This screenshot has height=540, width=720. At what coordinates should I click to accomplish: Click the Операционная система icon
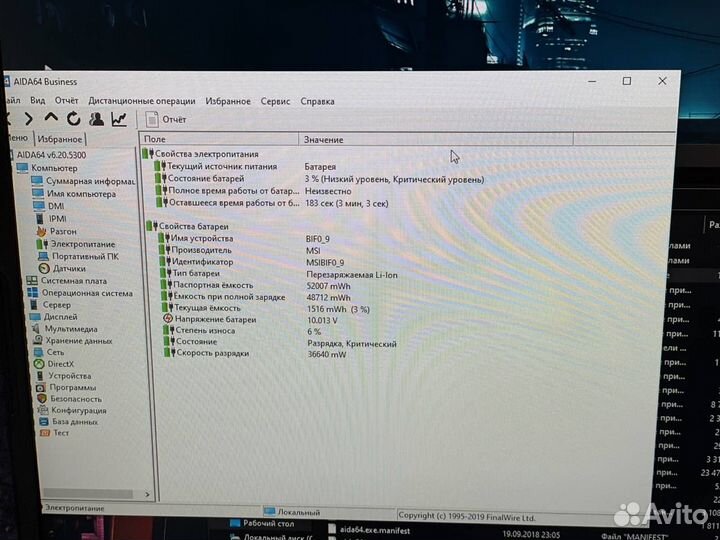tap(33, 292)
